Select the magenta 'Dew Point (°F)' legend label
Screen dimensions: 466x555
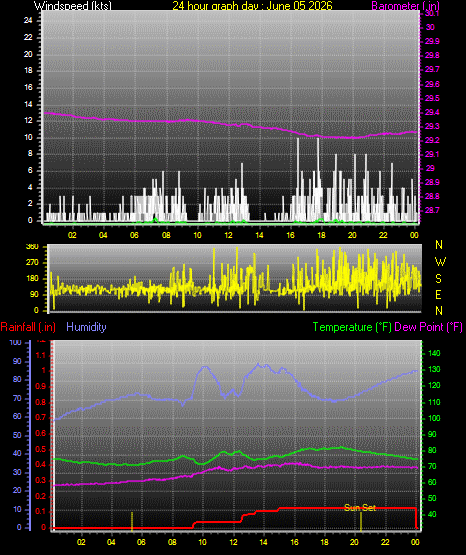[x=428, y=327]
